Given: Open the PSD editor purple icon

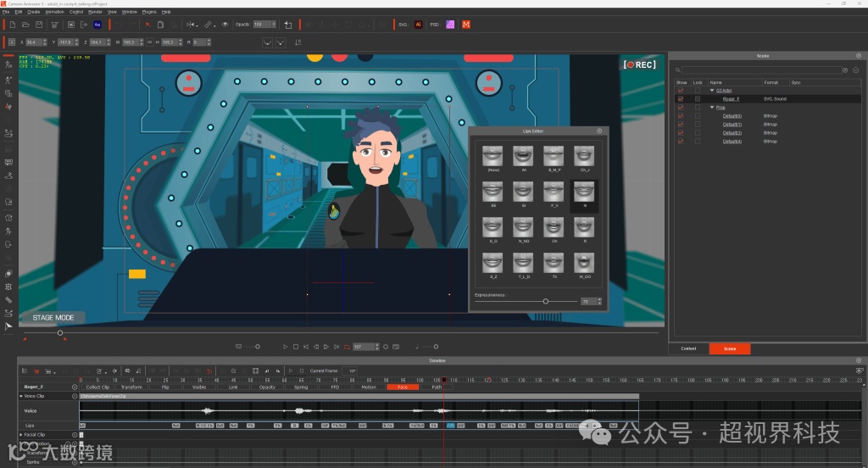Looking at the screenshot, I should (x=450, y=25).
